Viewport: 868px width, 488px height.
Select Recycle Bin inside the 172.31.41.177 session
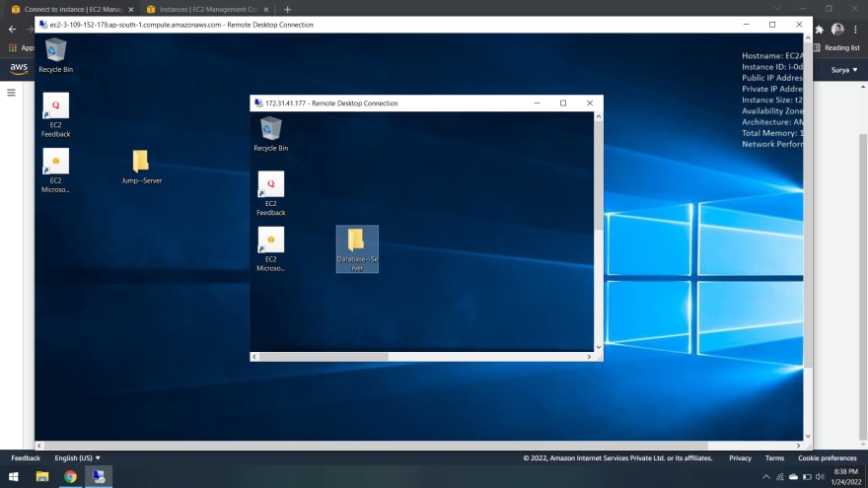(x=270, y=134)
